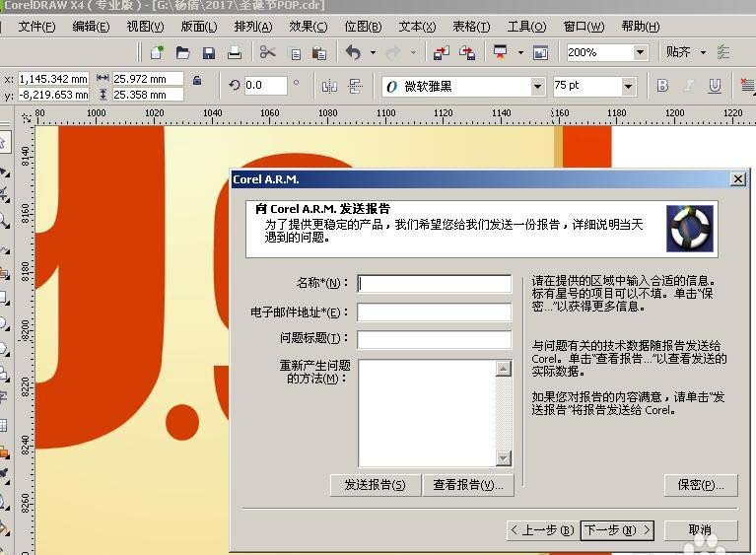Image resolution: width=756 pixels, height=555 pixels.
Task: Click the Paste clipboard icon
Action: (318, 52)
